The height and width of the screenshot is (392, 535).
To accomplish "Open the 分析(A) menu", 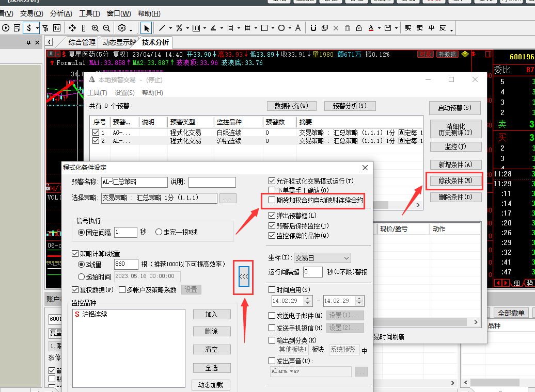I will [61, 13].
